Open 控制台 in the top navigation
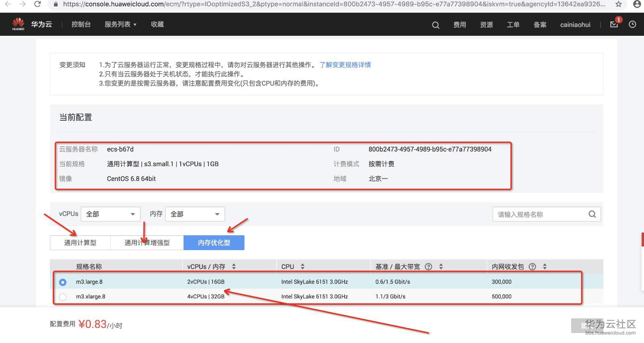 pyautogui.click(x=81, y=25)
